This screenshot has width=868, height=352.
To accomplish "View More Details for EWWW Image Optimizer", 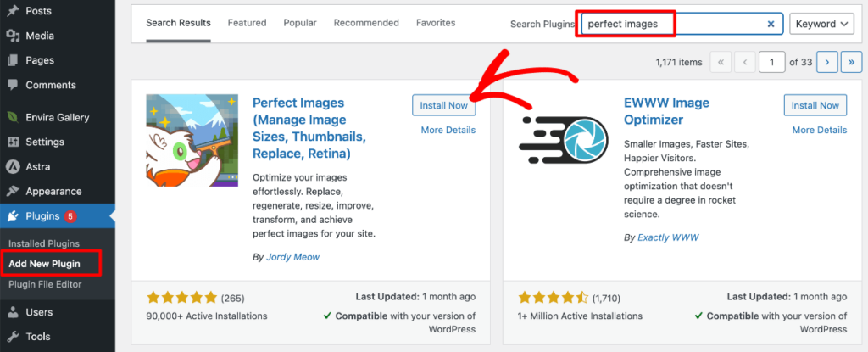I will [x=820, y=131].
